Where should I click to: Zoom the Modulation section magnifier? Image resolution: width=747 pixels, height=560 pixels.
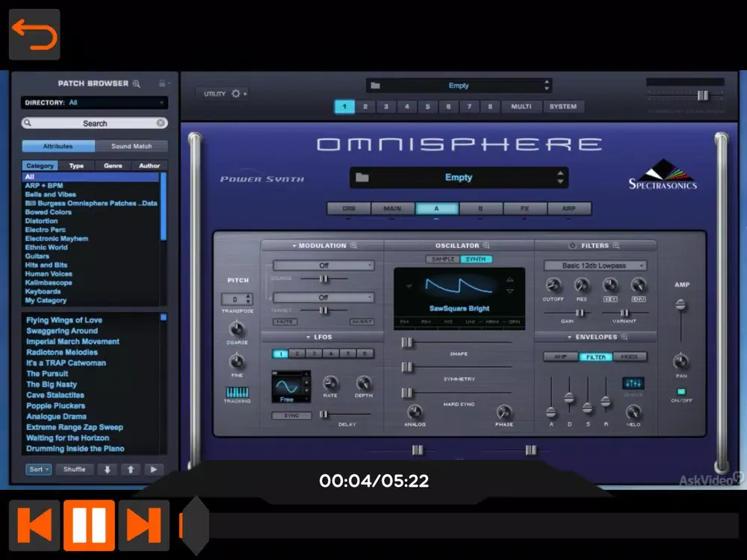353,245
